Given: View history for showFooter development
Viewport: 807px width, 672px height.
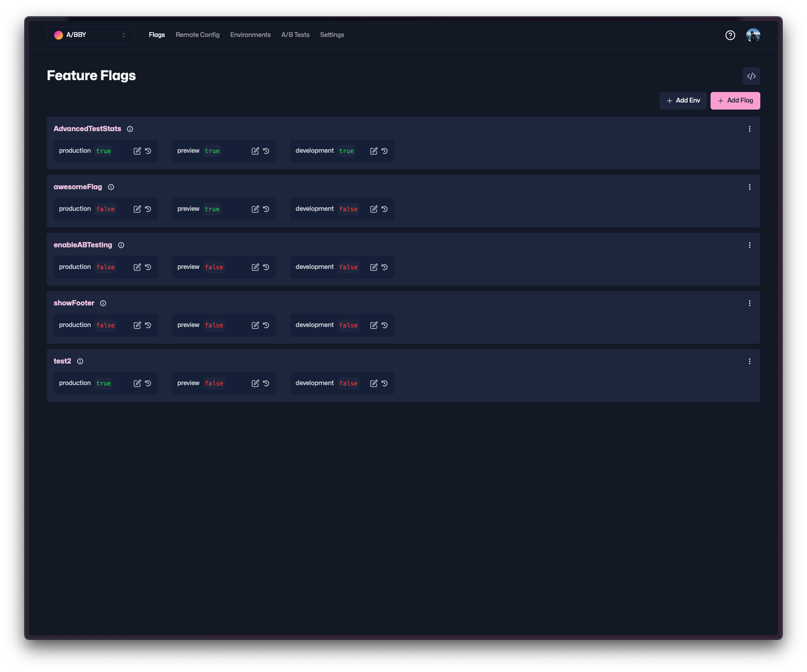Looking at the screenshot, I should coord(385,325).
